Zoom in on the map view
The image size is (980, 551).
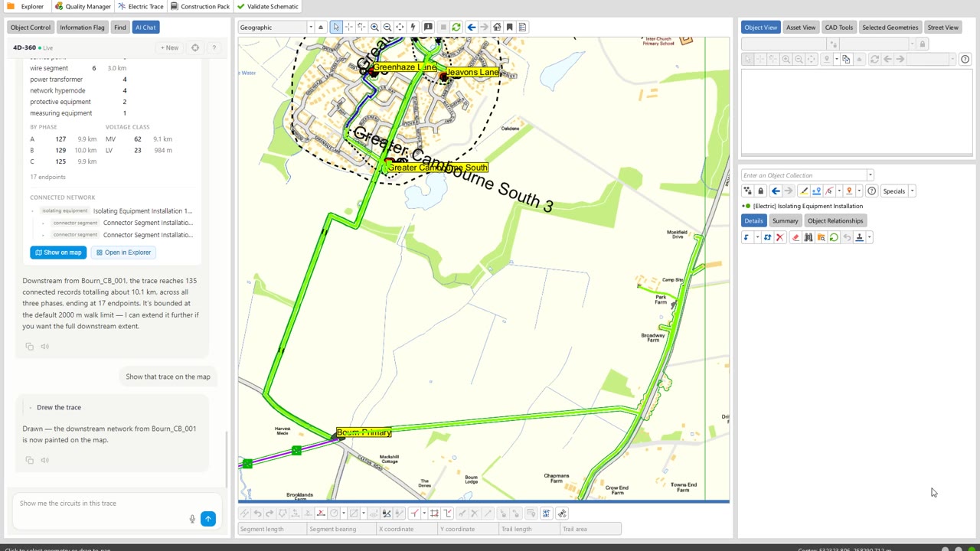[374, 27]
